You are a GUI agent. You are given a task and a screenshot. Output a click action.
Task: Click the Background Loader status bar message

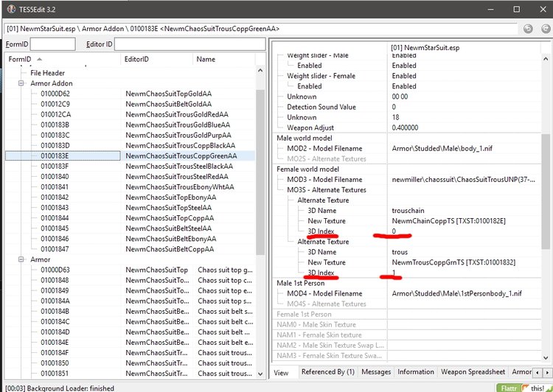coord(60,388)
